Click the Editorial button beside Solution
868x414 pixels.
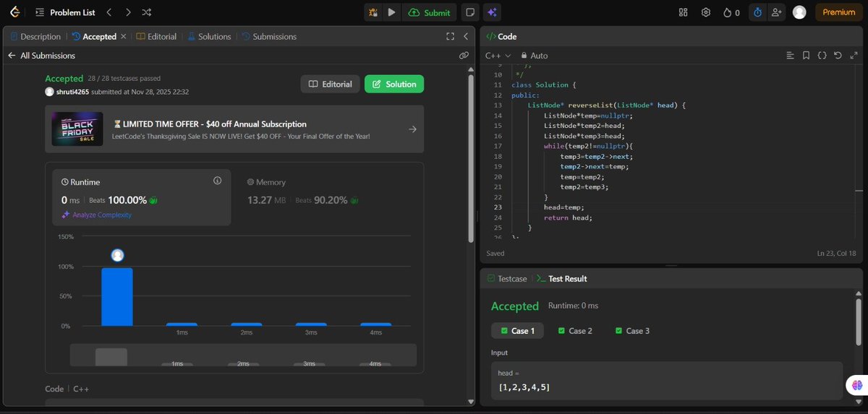pos(331,84)
